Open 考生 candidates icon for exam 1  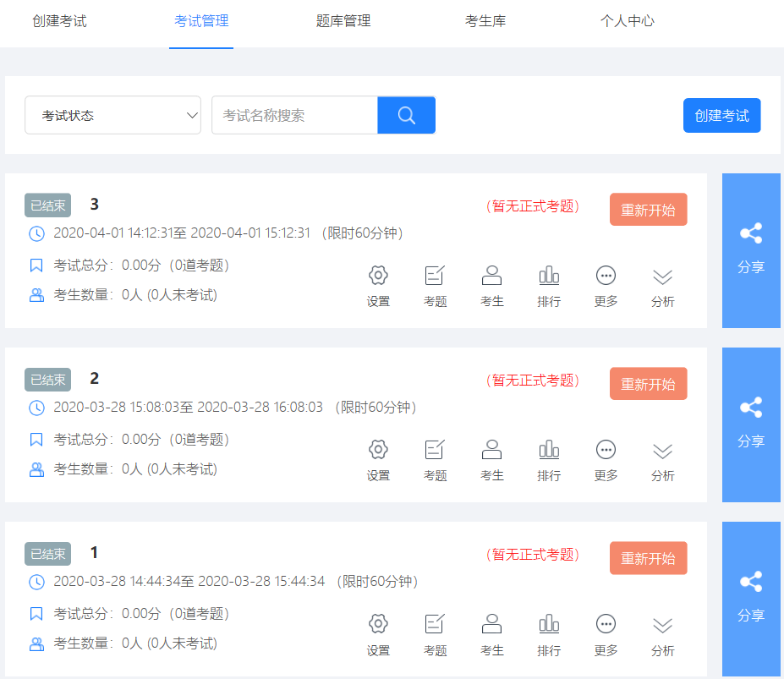click(491, 624)
